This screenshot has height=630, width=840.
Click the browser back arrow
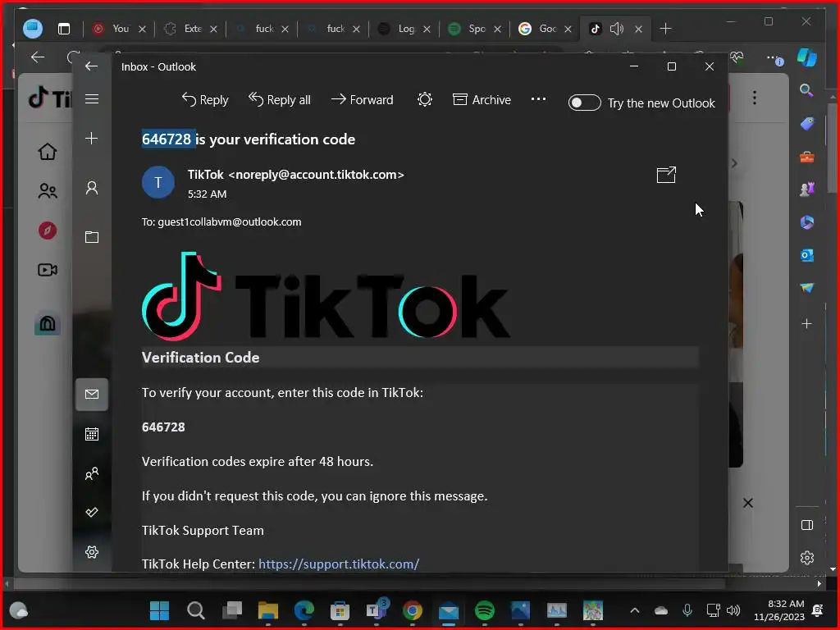tap(38, 57)
